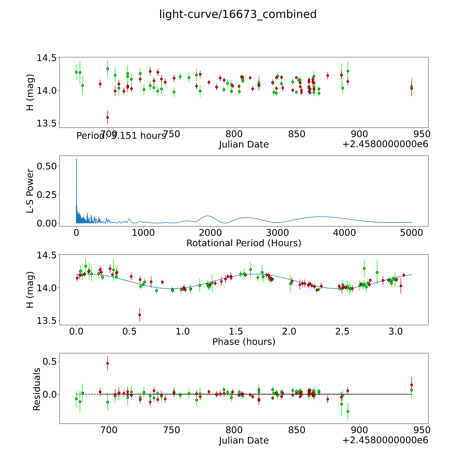Click the 'Residuals' y-axis label
Screen dimensions: 476x476
click(37, 389)
